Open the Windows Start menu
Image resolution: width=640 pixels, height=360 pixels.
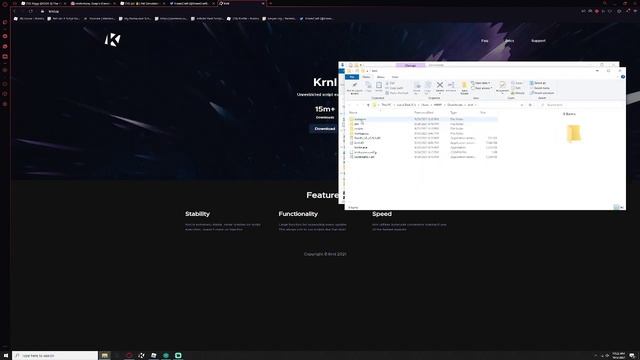point(6,356)
